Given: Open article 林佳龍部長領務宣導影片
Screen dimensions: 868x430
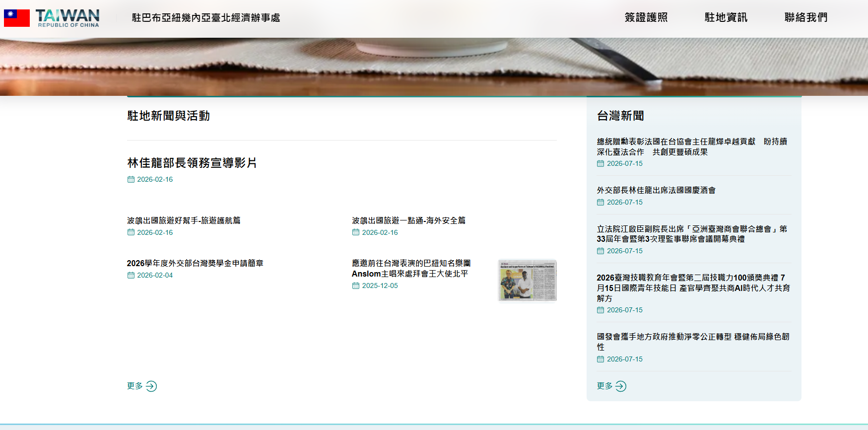Looking at the screenshot, I should tap(192, 163).
